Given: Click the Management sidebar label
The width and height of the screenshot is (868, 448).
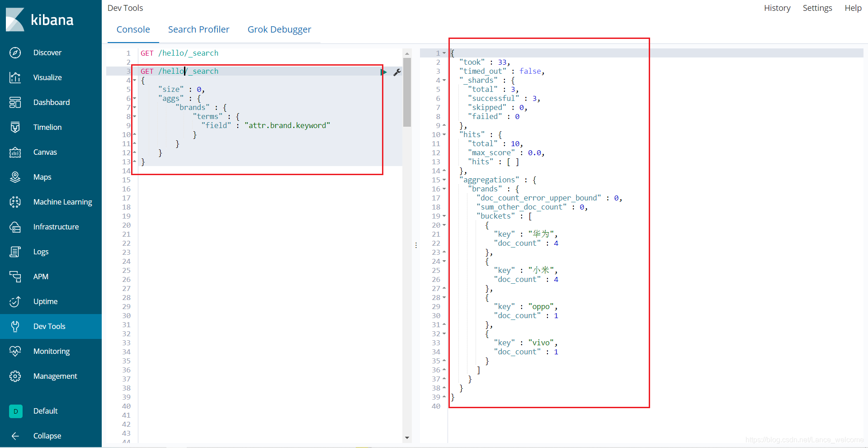Looking at the screenshot, I should [55, 376].
